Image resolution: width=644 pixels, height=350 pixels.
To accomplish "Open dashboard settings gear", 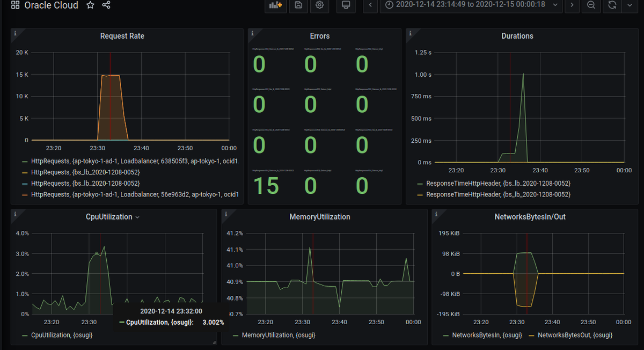I will coord(319,5).
